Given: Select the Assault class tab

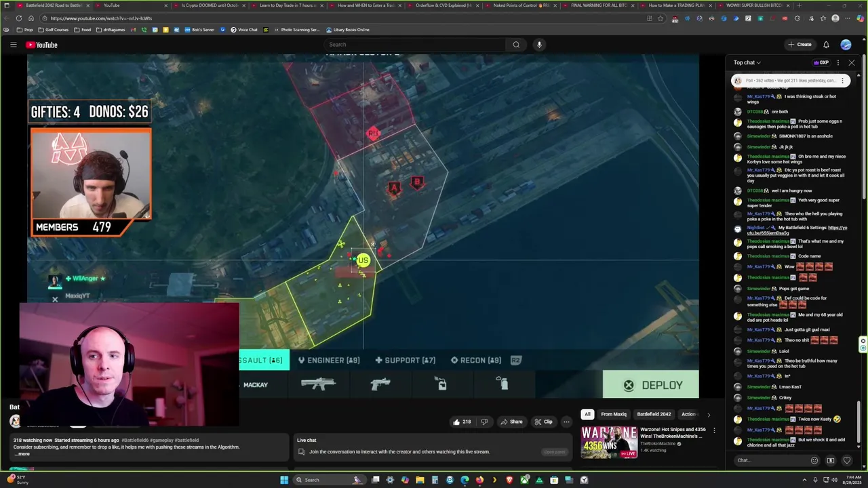Looking at the screenshot, I should tap(264, 360).
